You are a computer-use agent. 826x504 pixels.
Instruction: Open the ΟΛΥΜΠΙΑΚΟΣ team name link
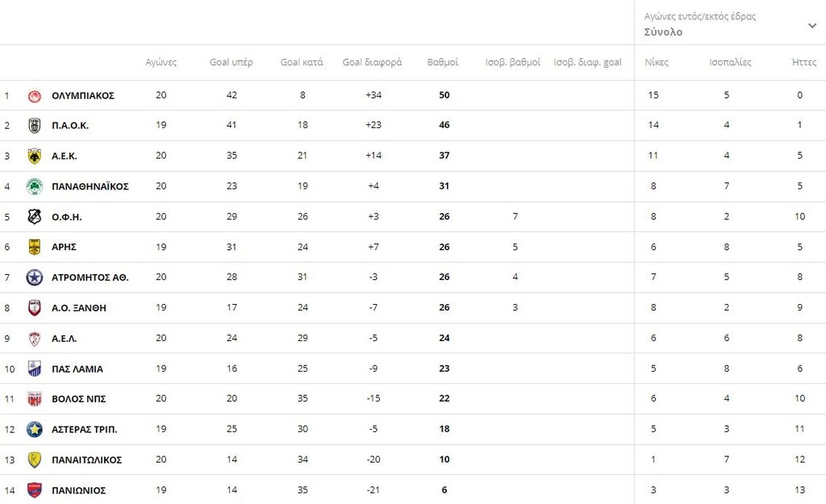[x=83, y=96]
